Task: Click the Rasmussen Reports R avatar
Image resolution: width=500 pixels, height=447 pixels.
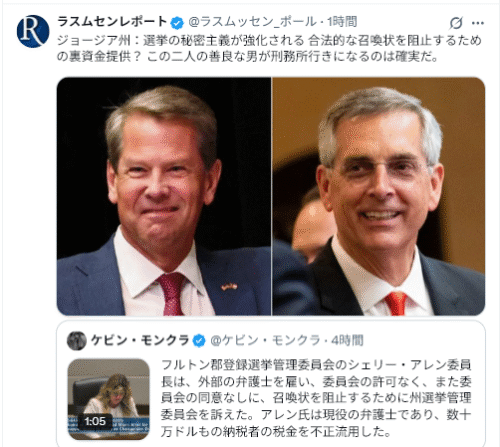Action: [33, 31]
